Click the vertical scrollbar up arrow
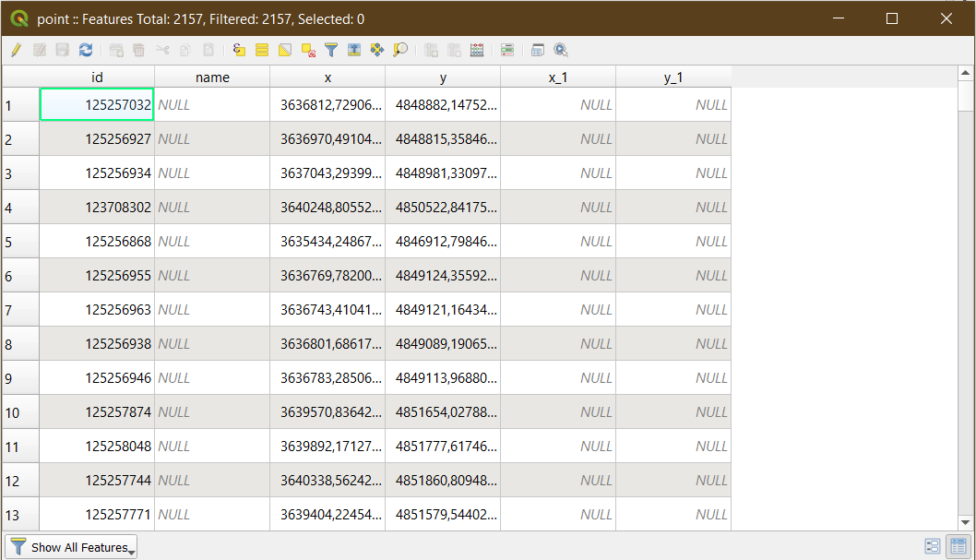 point(966,74)
